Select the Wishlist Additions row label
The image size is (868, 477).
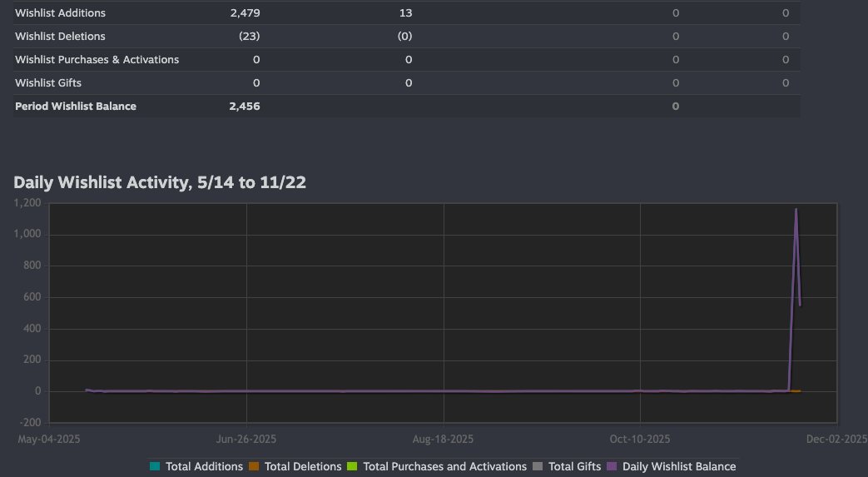tap(61, 12)
